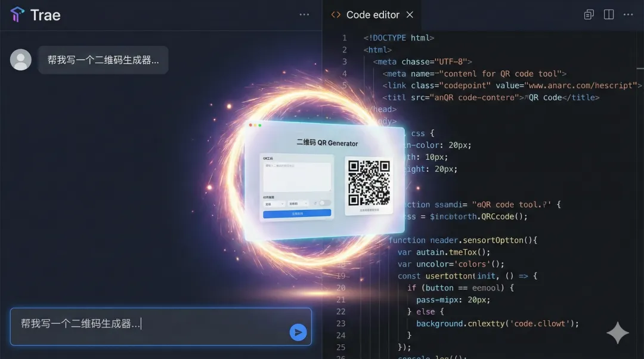Open the first dropdown in QR Generator preview
This screenshot has height=359, width=644.
point(274,204)
